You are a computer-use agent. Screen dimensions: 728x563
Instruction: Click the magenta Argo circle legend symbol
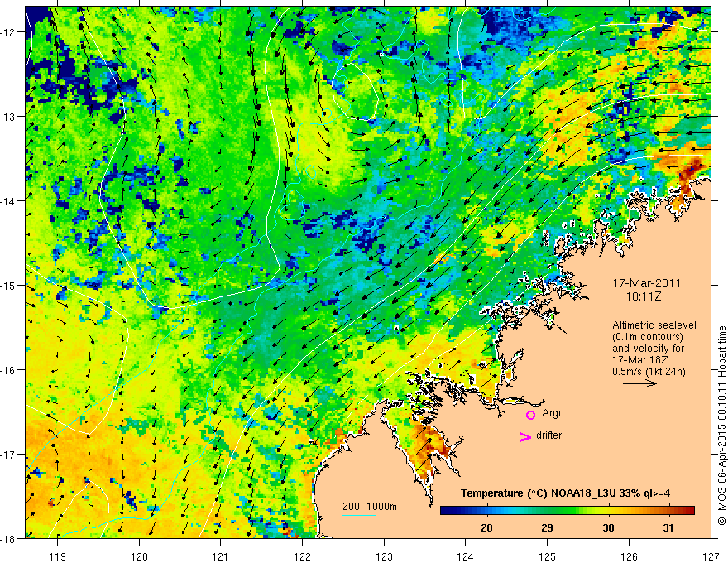click(530, 415)
